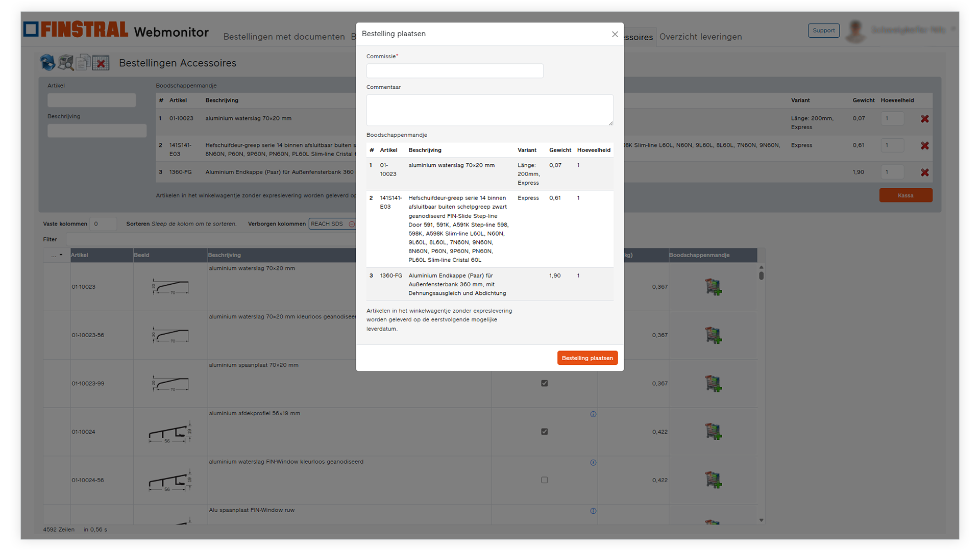Click the profile drawing thumbnail for 01-10024

coord(170,432)
